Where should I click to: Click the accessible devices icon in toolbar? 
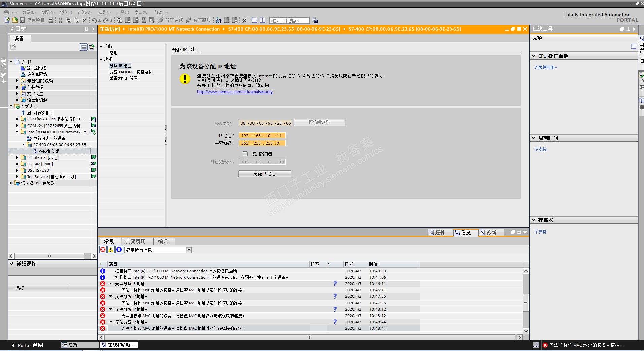pyautogui.click(x=218, y=20)
